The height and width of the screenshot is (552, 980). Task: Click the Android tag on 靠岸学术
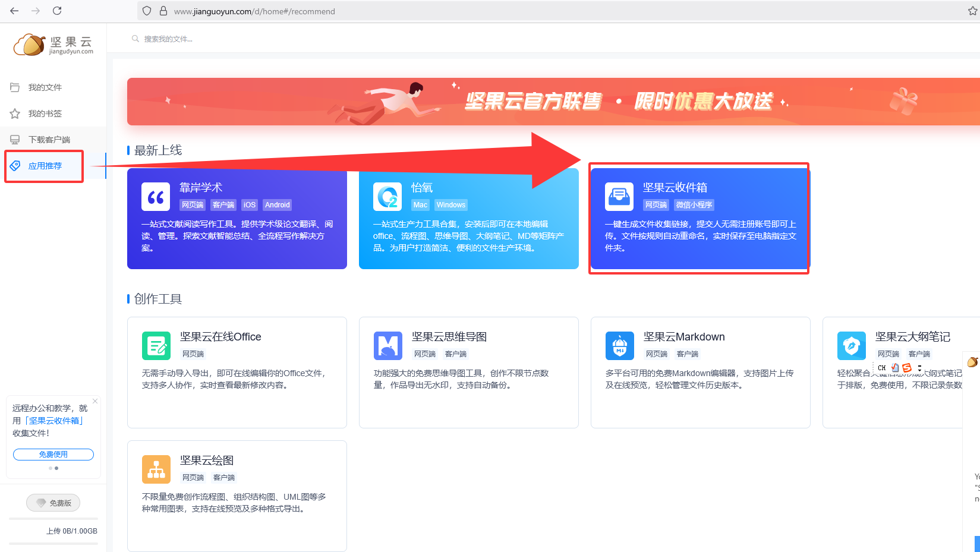pyautogui.click(x=278, y=205)
